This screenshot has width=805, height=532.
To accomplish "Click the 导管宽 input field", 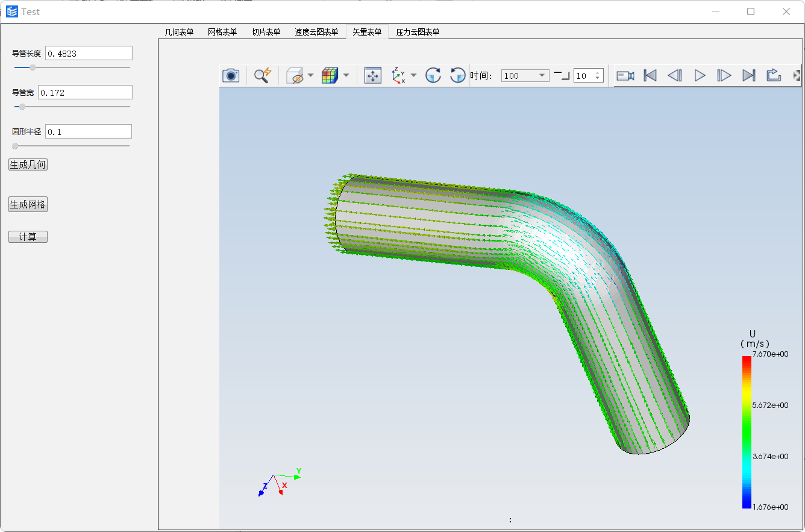I will pos(85,92).
